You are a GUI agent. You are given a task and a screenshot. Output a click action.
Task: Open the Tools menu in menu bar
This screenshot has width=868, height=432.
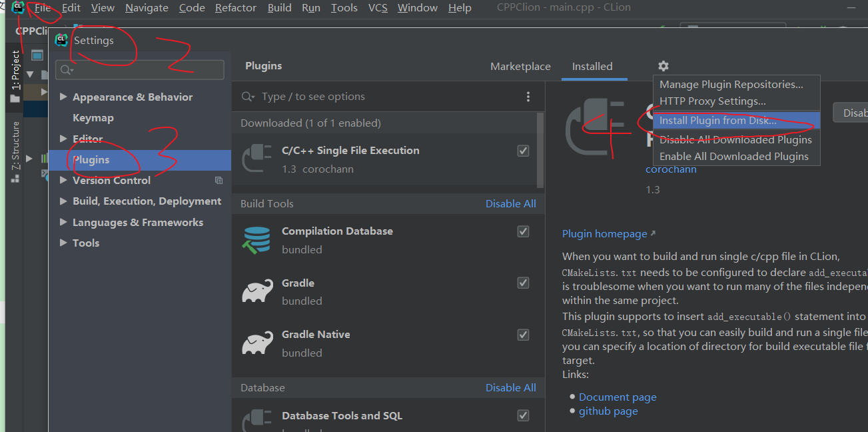tap(344, 8)
